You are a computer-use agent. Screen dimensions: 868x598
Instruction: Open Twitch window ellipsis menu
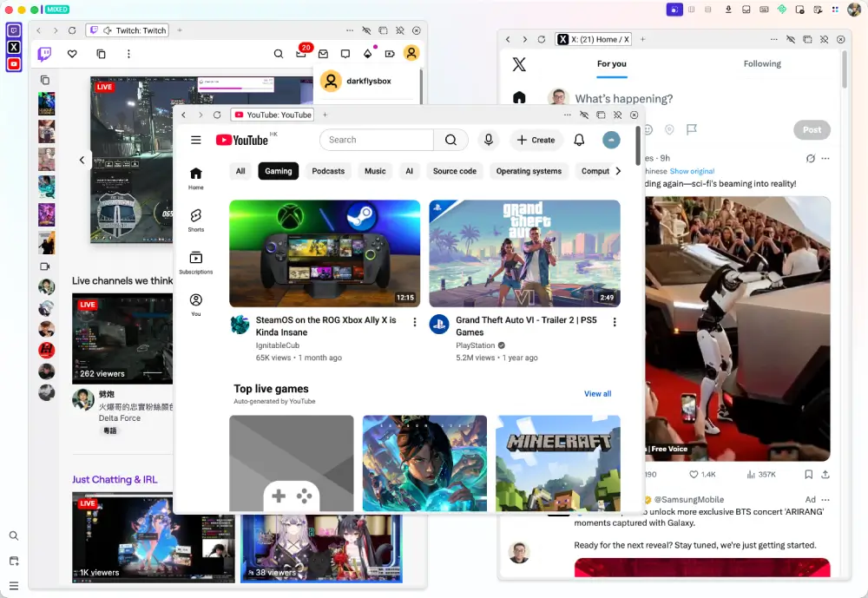(349, 30)
